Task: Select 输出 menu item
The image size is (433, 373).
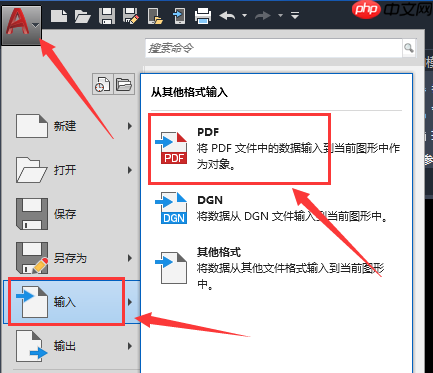Action: 71,346
